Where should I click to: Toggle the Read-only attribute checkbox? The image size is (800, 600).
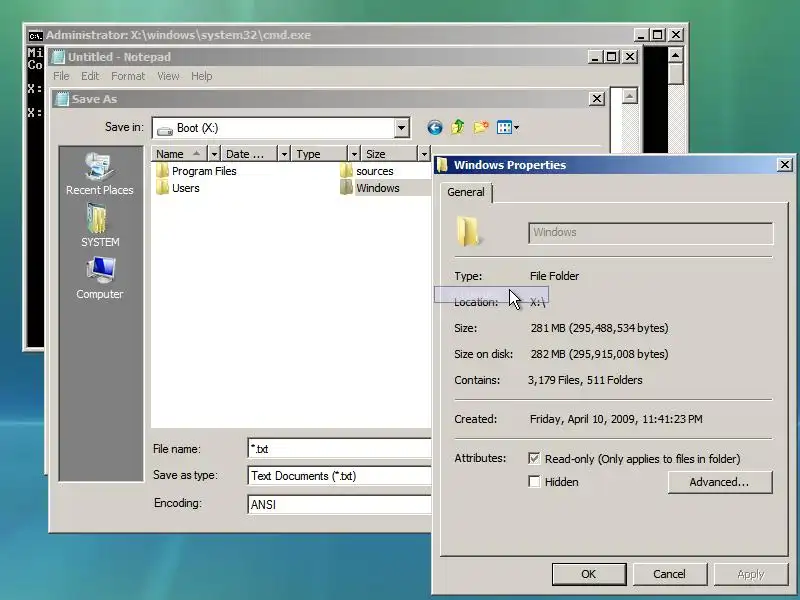tap(534, 458)
